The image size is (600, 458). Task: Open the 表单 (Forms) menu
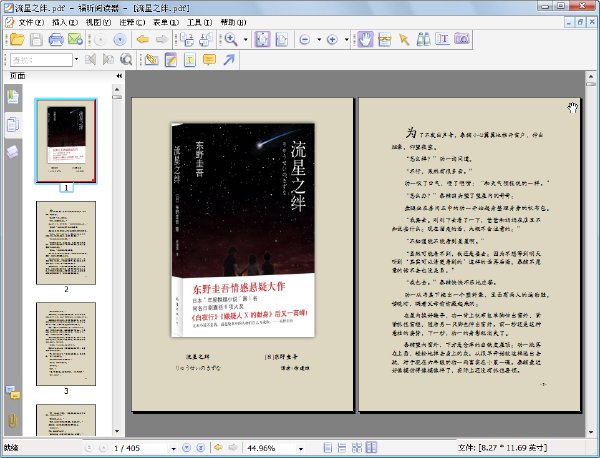click(x=166, y=23)
